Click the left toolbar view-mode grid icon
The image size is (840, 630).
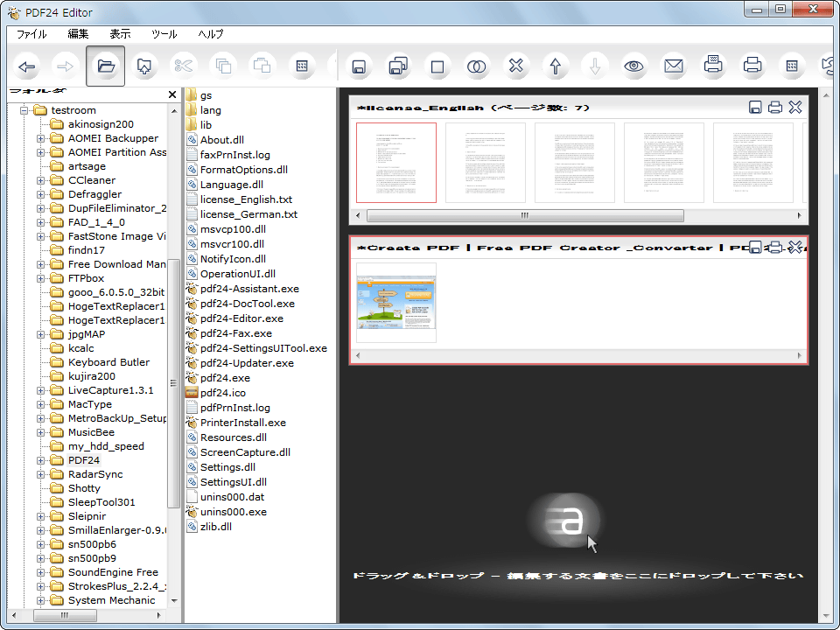pyautogui.click(x=302, y=66)
